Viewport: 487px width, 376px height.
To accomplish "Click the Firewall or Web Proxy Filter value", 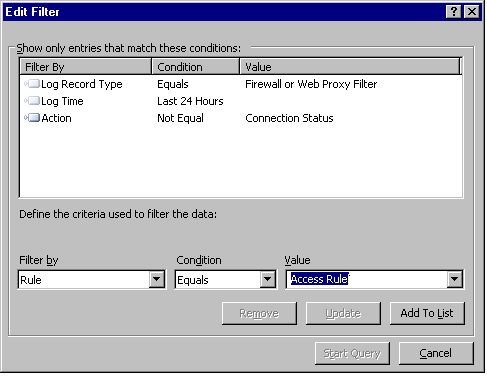I will [x=311, y=84].
